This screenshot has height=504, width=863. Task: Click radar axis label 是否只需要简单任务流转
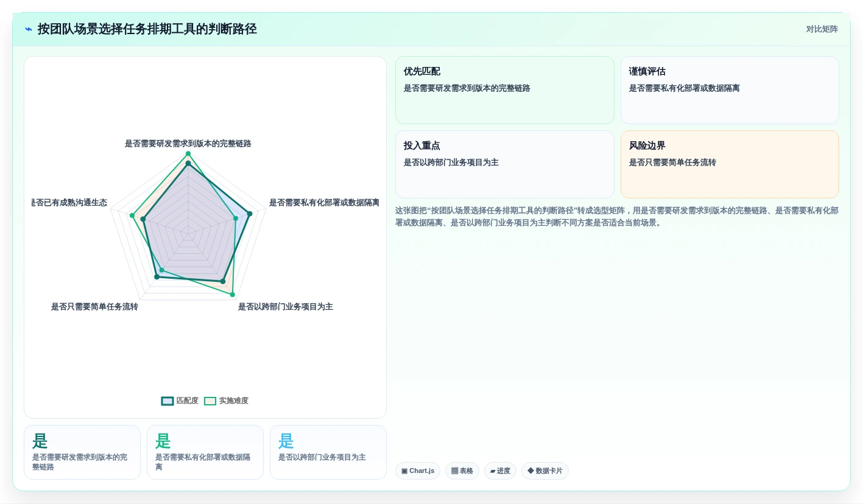[x=94, y=307]
